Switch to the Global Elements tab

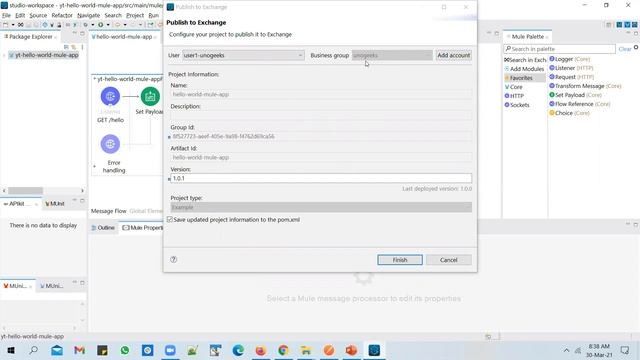(146, 211)
